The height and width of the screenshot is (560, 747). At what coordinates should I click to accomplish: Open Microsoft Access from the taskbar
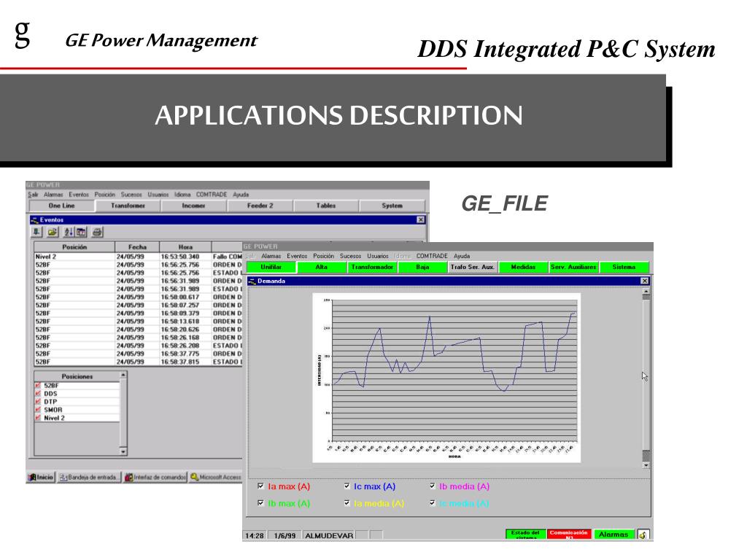pyautogui.click(x=216, y=477)
